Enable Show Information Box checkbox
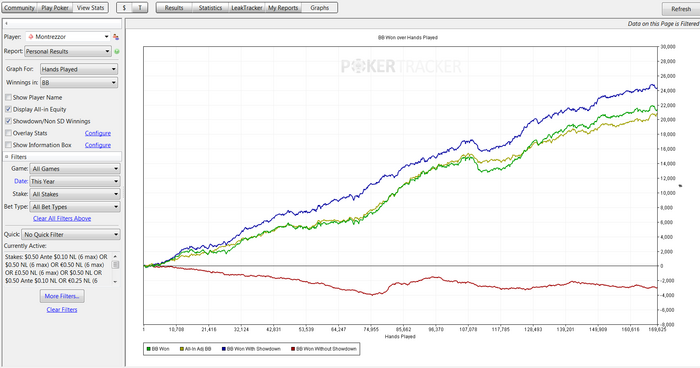The height and width of the screenshot is (368, 700). (8, 145)
